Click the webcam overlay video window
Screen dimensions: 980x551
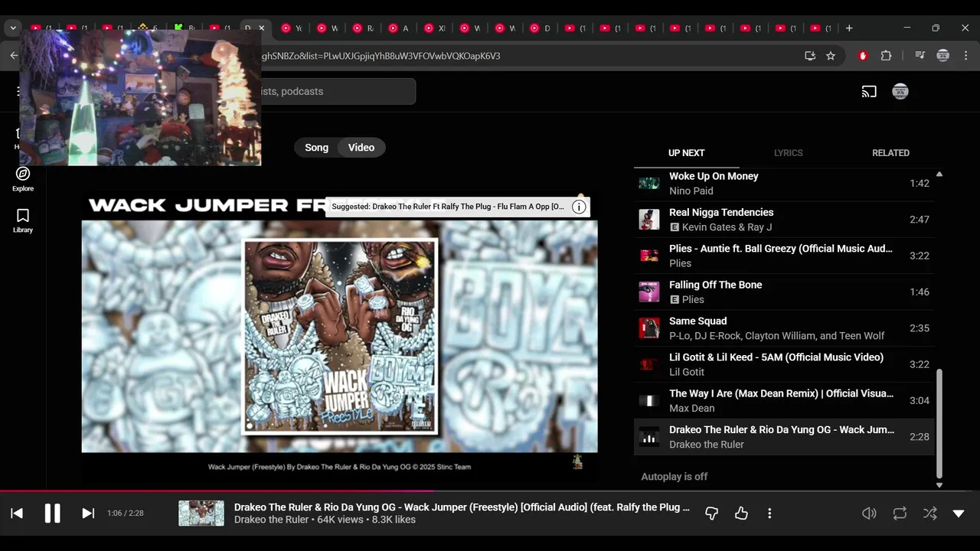click(140, 97)
